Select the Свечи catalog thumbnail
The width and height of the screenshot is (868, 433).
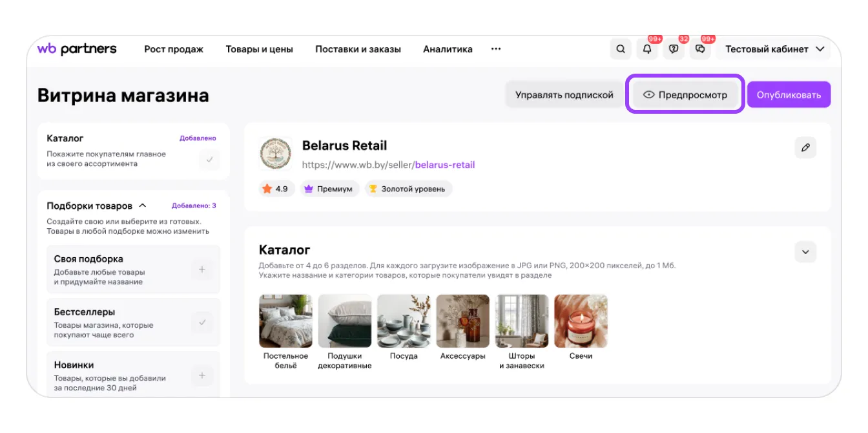(x=581, y=321)
